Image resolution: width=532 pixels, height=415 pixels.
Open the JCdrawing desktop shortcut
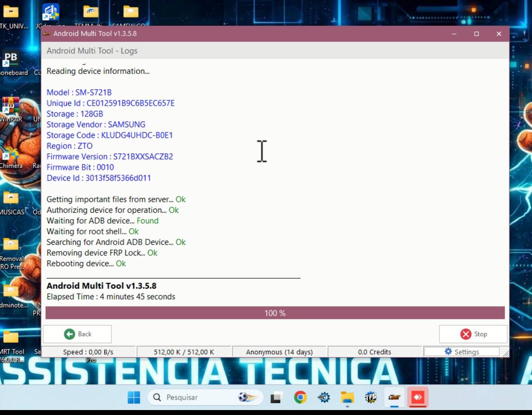[x=51, y=15]
